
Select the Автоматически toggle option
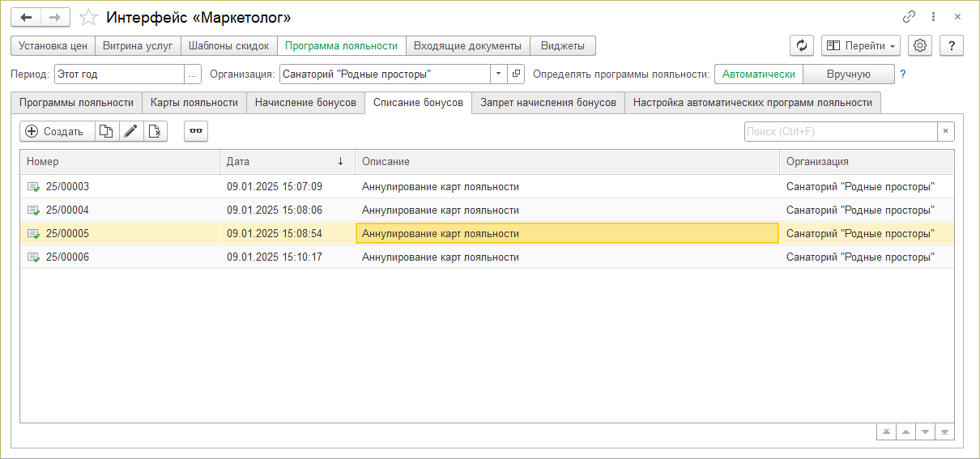(758, 74)
